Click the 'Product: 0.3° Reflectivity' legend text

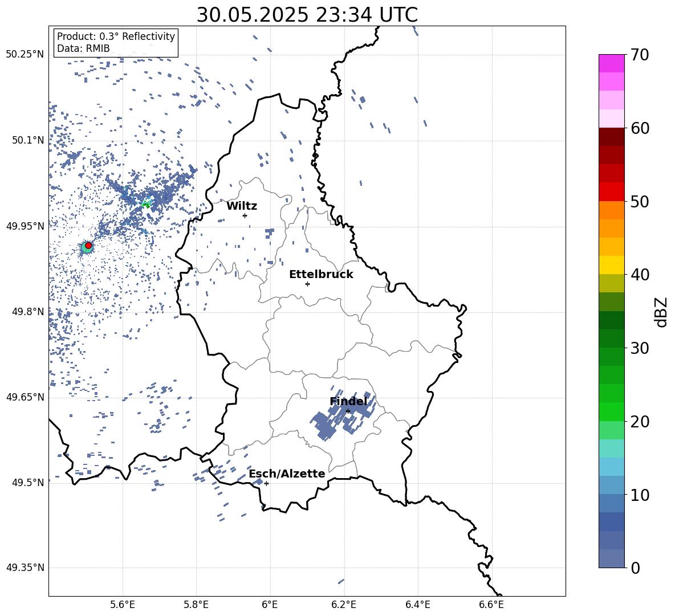click(x=116, y=36)
